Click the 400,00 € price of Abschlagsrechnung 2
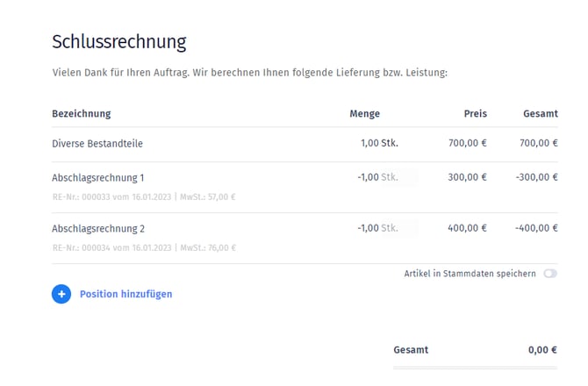The width and height of the screenshot is (588, 386). (467, 228)
